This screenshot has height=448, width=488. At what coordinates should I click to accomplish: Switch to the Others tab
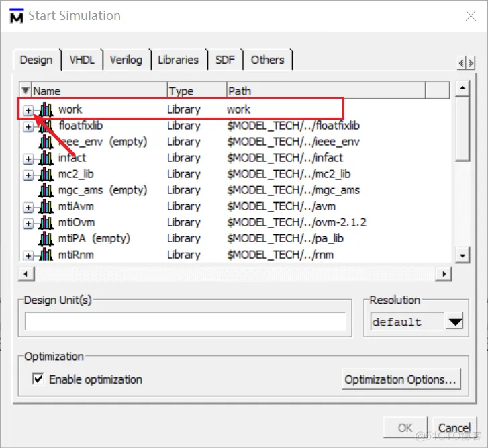point(268,60)
